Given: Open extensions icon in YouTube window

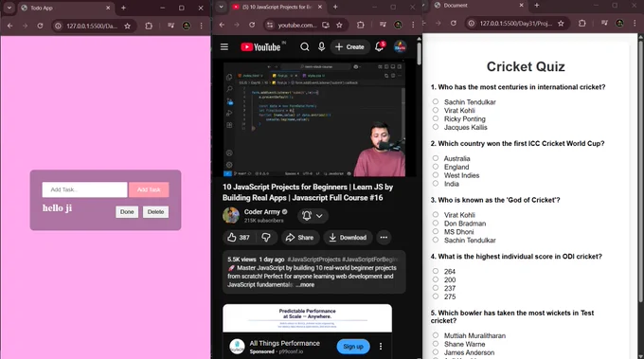Looking at the screenshot, I should [361, 25].
